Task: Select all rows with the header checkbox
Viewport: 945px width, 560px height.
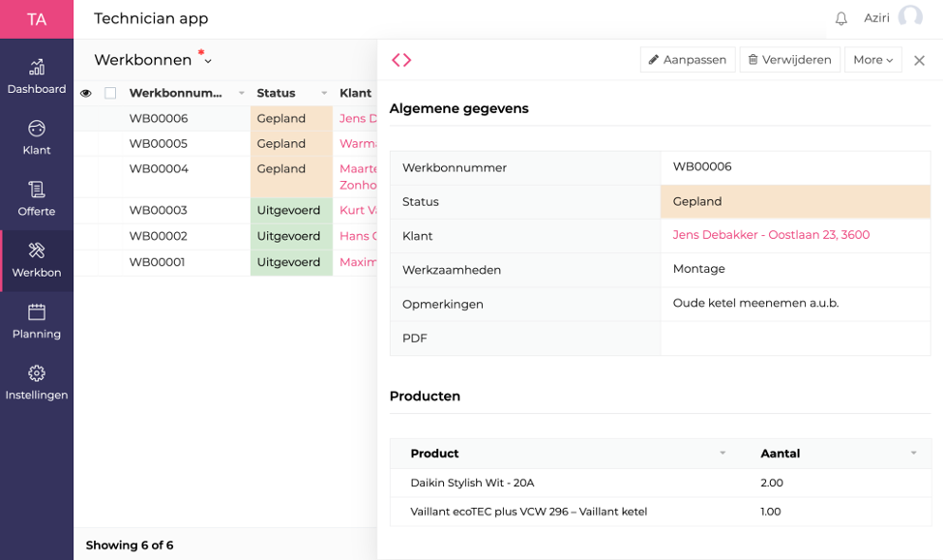Action: (x=108, y=93)
